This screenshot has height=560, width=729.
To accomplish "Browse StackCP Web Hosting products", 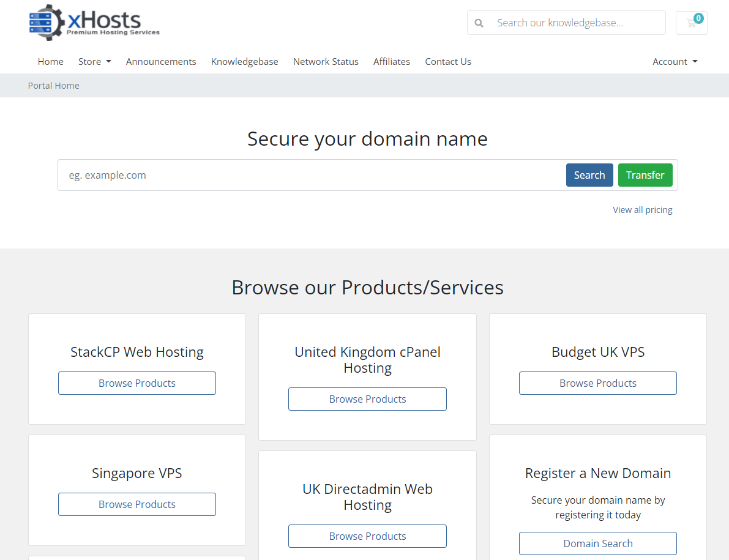I will 136,383.
